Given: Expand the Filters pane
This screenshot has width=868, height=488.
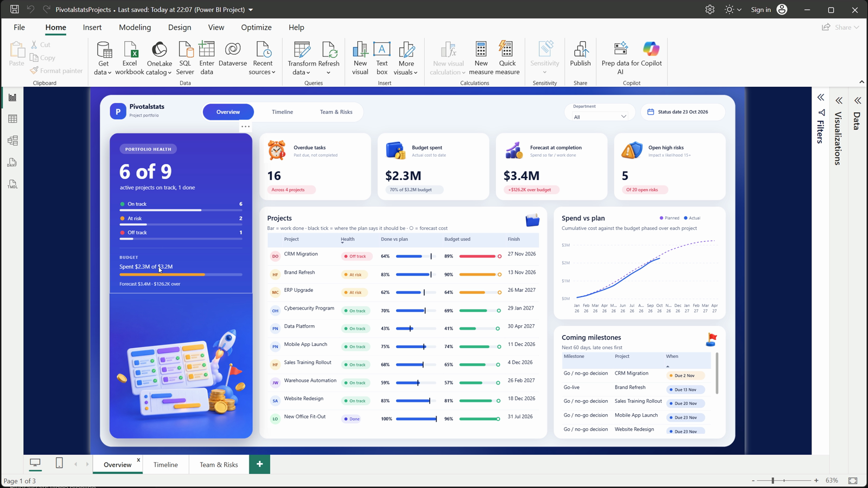Looking at the screenshot, I should [821, 98].
